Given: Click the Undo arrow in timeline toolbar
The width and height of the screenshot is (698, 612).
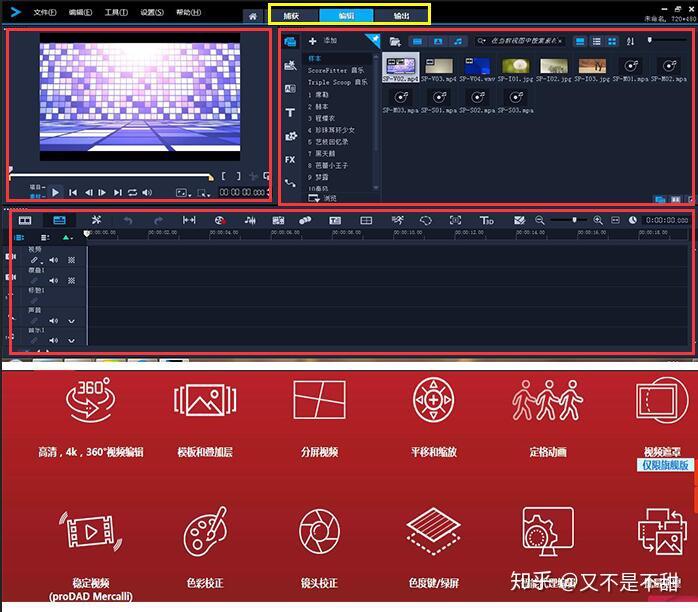Looking at the screenshot, I should coord(128,220).
